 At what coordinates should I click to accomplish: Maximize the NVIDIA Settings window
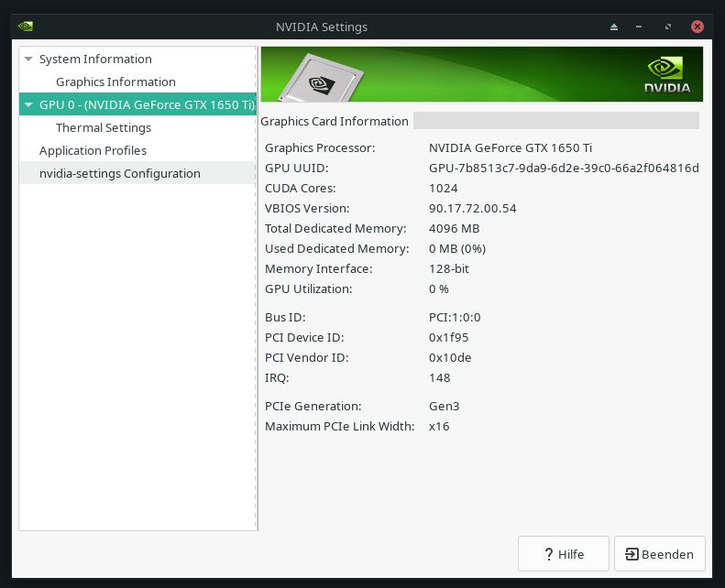click(668, 27)
